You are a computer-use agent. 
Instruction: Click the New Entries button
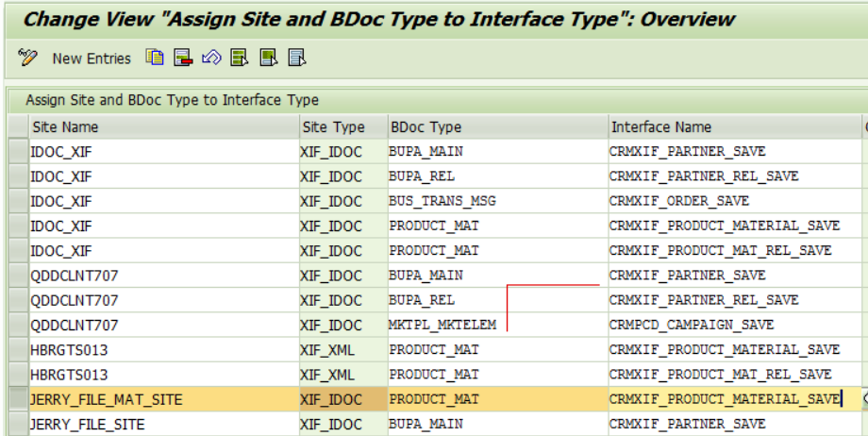tap(92, 59)
